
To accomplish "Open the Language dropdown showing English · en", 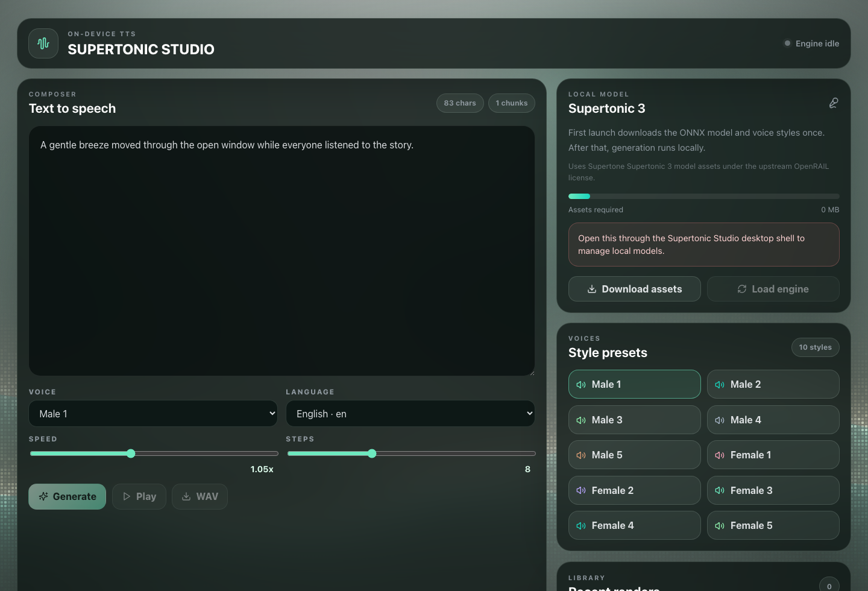I will pos(410,414).
